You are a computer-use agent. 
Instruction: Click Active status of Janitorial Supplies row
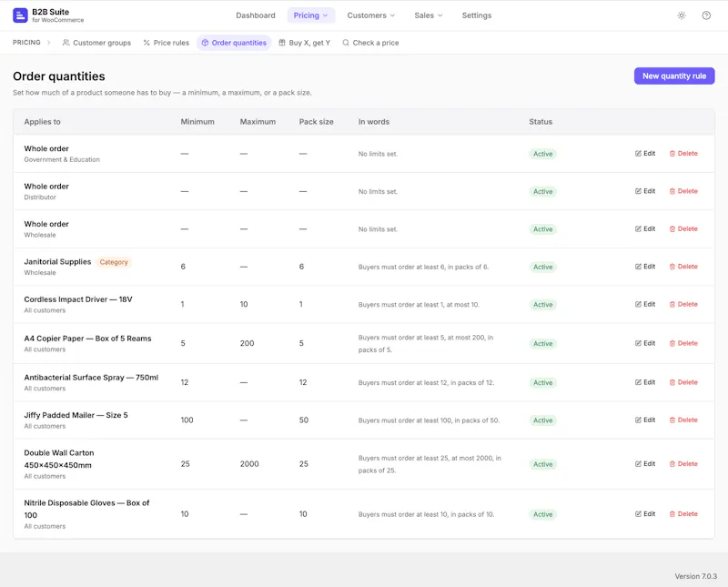pos(542,267)
